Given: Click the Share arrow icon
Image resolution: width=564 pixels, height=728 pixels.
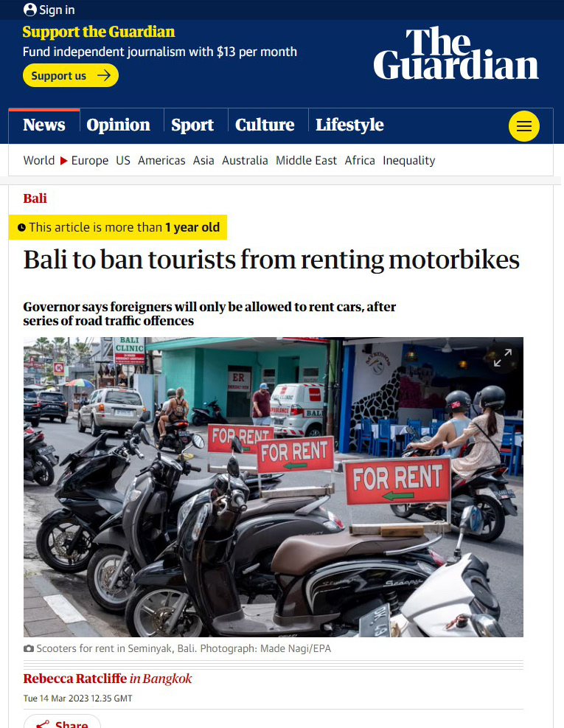Looking at the screenshot, I should [x=43, y=724].
